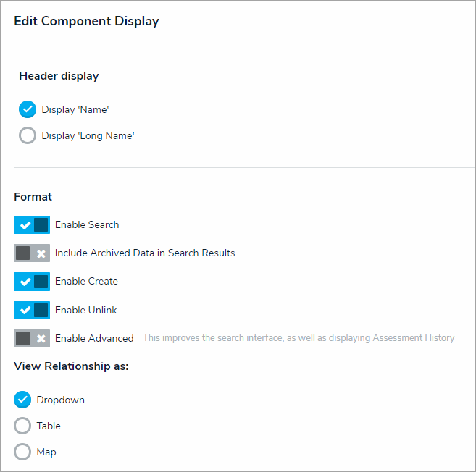The height and width of the screenshot is (472, 476).
Task: Click the "View Relationship as:" heading
Action: point(71,366)
